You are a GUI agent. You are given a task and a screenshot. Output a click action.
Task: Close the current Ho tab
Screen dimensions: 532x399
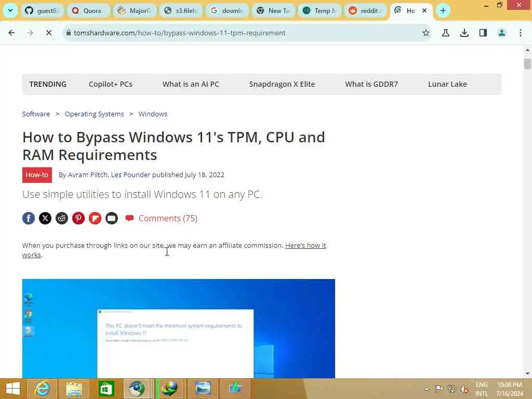tap(424, 10)
